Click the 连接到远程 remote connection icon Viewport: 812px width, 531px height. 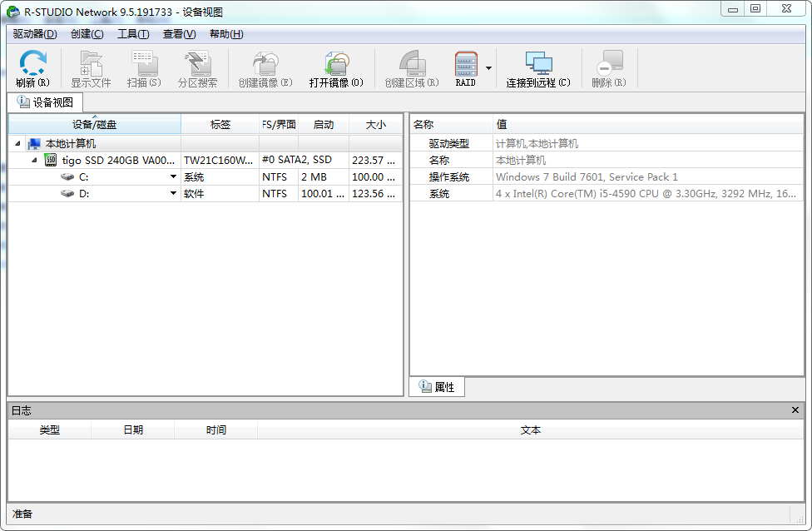pyautogui.click(x=536, y=67)
